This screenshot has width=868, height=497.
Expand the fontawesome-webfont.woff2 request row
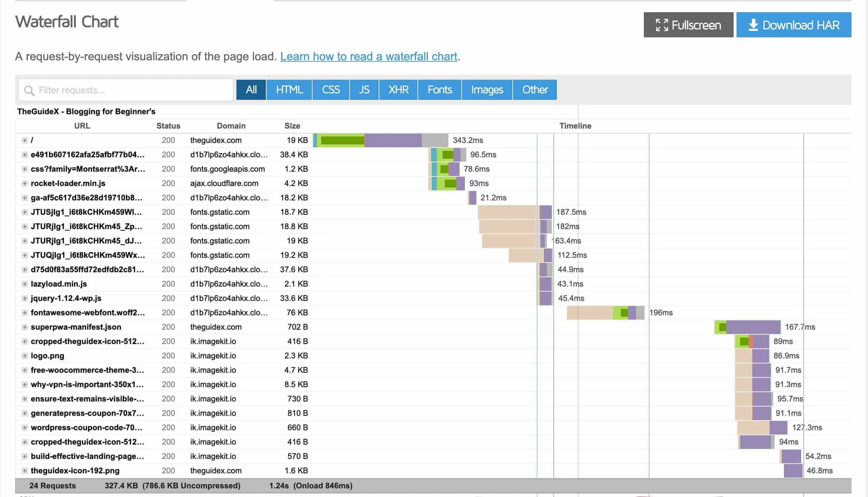24,312
